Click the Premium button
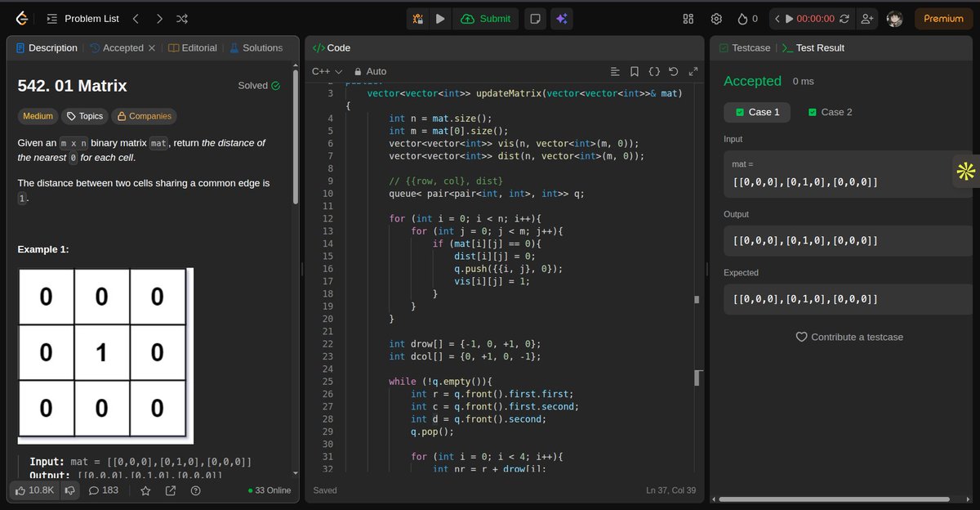 (x=943, y=18)
